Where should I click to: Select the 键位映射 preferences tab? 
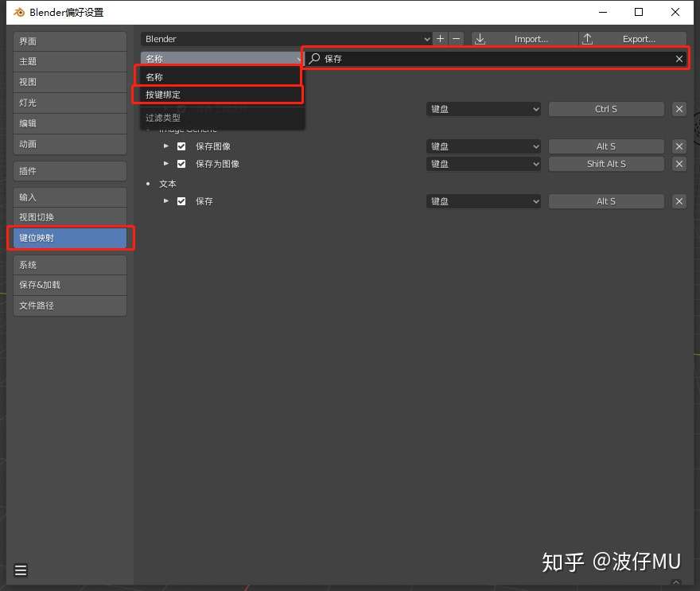[71, 238]
